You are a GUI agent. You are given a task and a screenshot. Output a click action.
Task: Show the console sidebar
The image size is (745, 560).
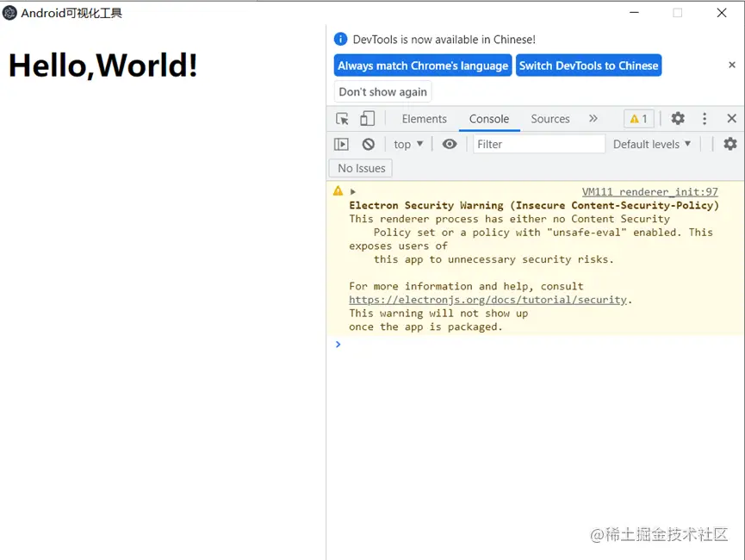[x=341, y=144]
